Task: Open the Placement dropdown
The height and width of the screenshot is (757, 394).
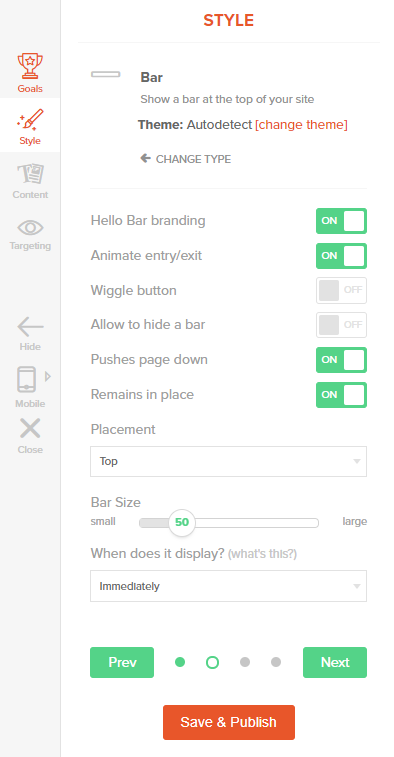Action: (228, 462)
